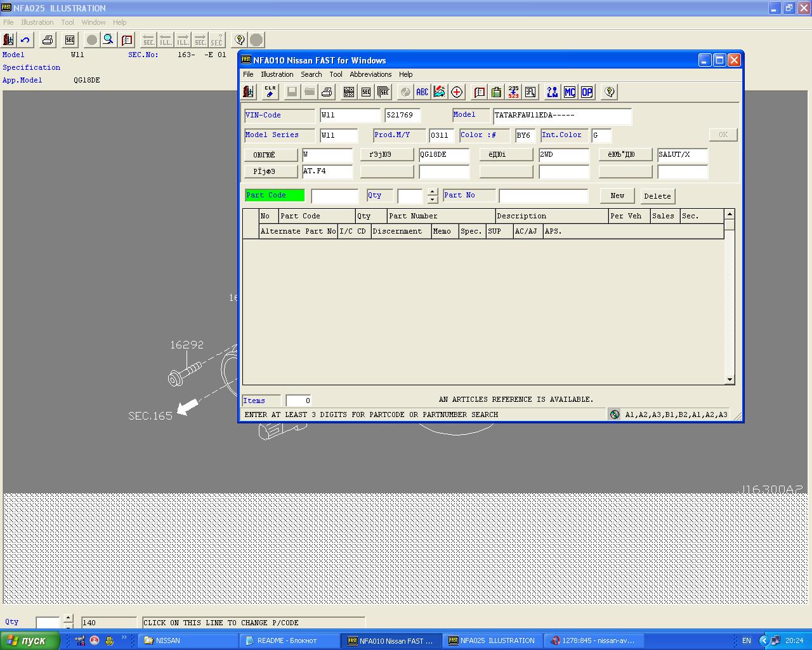Click the MC icon in NFA010 toolbar

click(570, 92)
